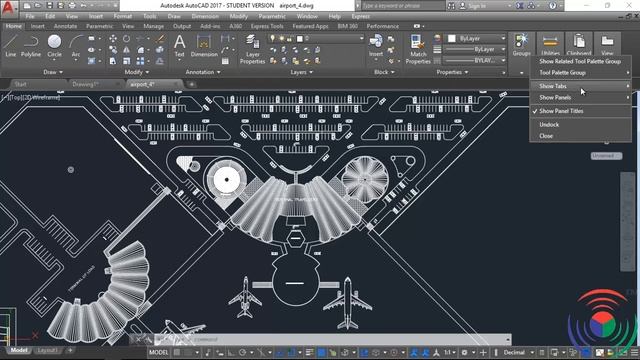The width and height of the screenshot is (640, 360).
Task: Switch to the Start drawing tab
Action: click(x=20, y=84)
